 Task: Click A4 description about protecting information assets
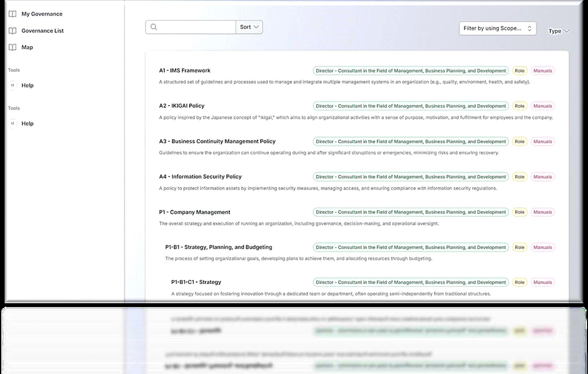click(328, 188)
